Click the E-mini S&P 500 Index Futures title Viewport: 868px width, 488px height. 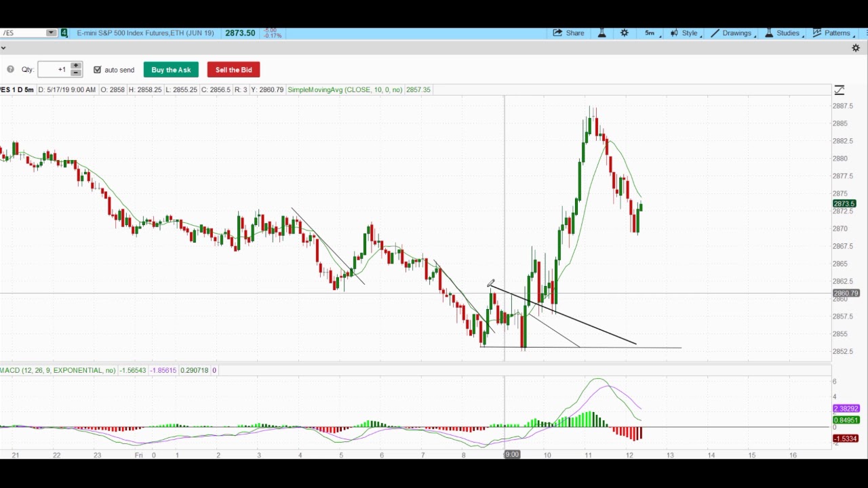click(145, 33)
